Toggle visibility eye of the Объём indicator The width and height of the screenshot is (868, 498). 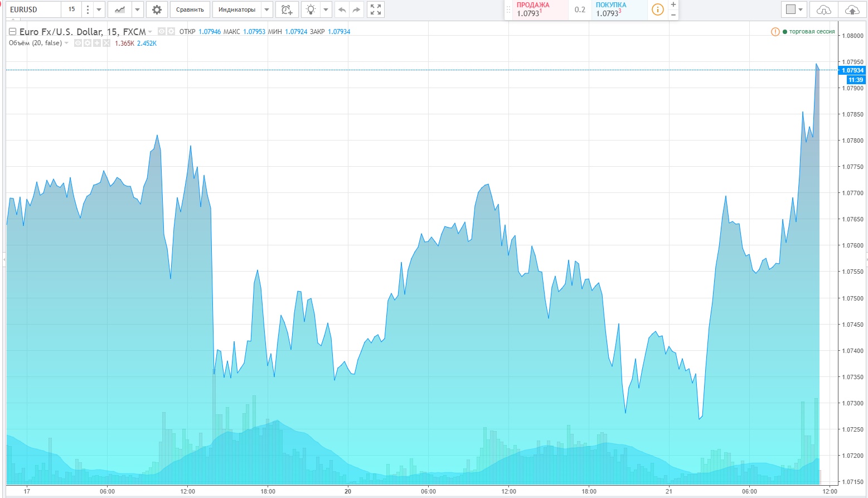78,43
